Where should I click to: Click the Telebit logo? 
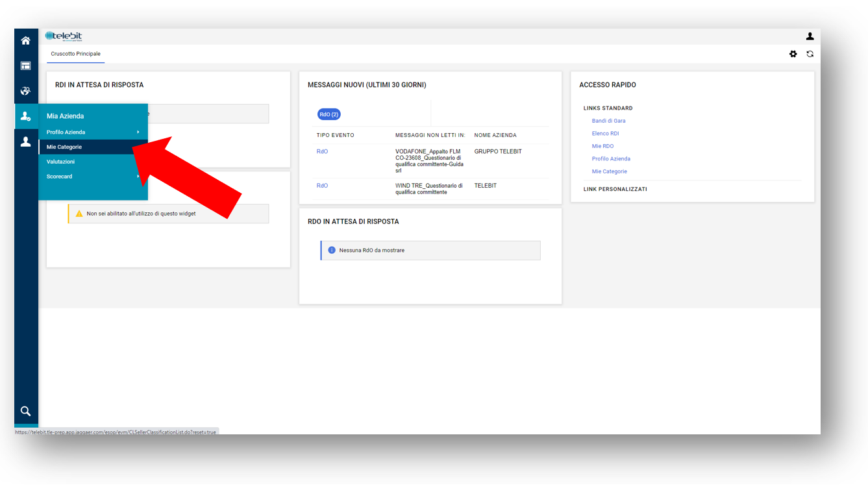64,36
